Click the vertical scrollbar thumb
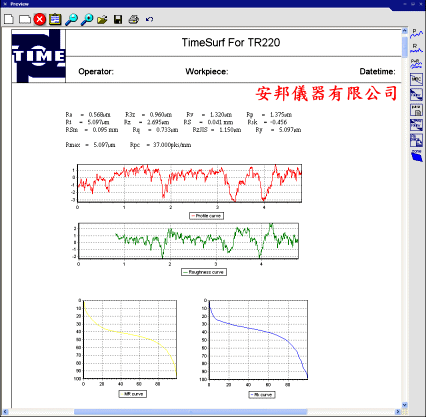Screen dimensions: 426x417 405,47
